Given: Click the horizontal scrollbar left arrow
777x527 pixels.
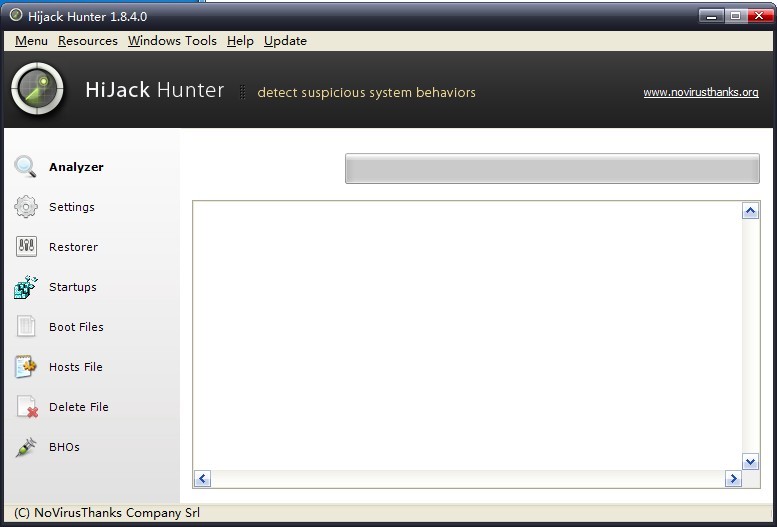Looking at the screenshot, I should (x=202, y=479).
